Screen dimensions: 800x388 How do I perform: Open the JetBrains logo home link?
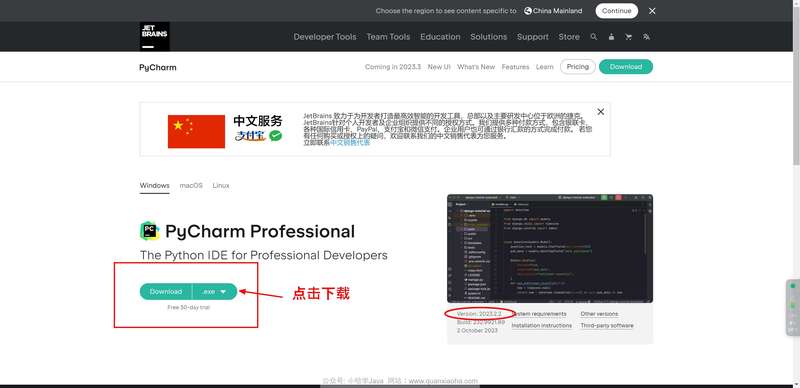tap(155, 36)
